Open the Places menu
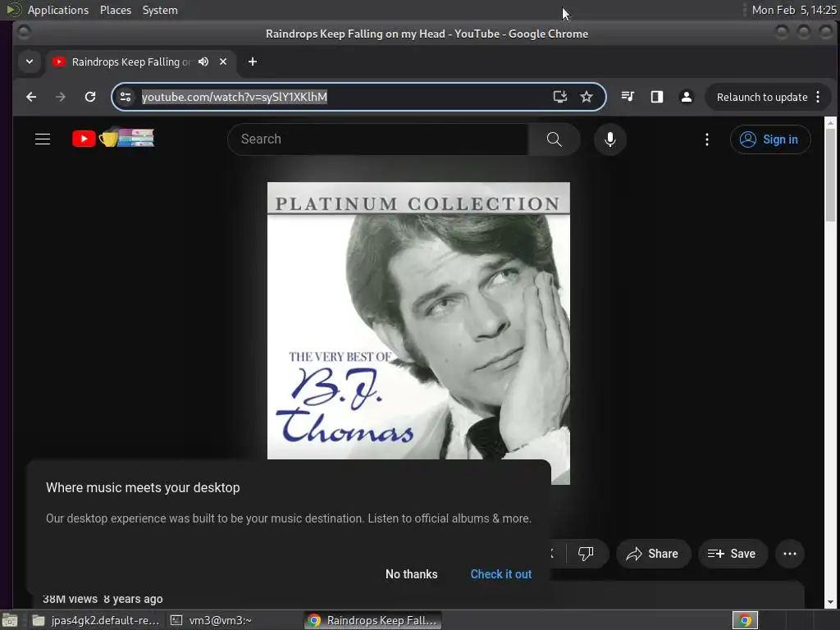840x630 pixels. tap(115, 10)
